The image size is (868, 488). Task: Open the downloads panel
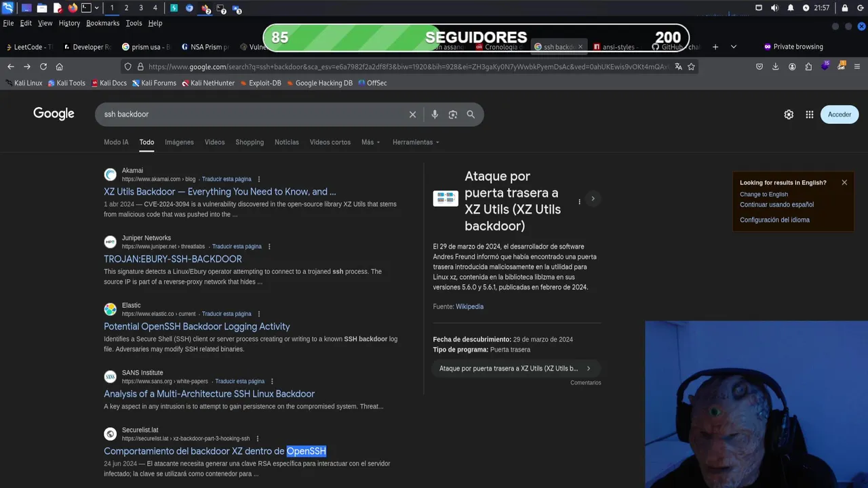click(x=776, y=66)
